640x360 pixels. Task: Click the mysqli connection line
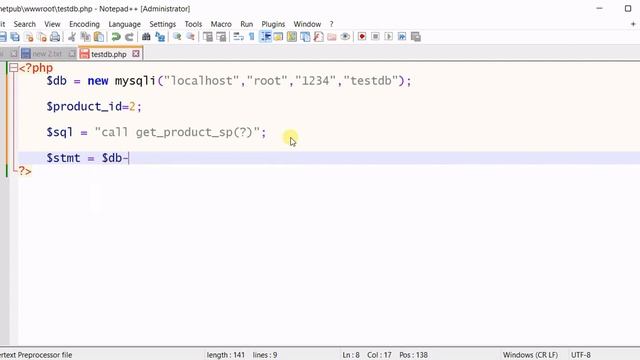point(229,81)
